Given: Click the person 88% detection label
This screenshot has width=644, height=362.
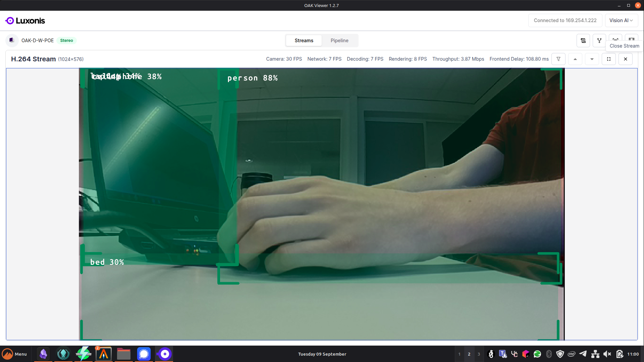Looking at the screenshot, I should [x=252, y=78].
